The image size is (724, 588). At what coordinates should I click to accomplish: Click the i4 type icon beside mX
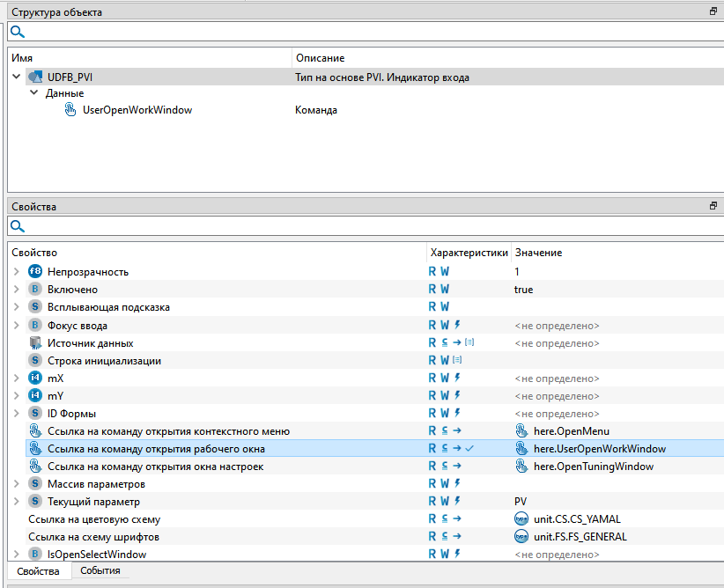(x=35, y=378)
